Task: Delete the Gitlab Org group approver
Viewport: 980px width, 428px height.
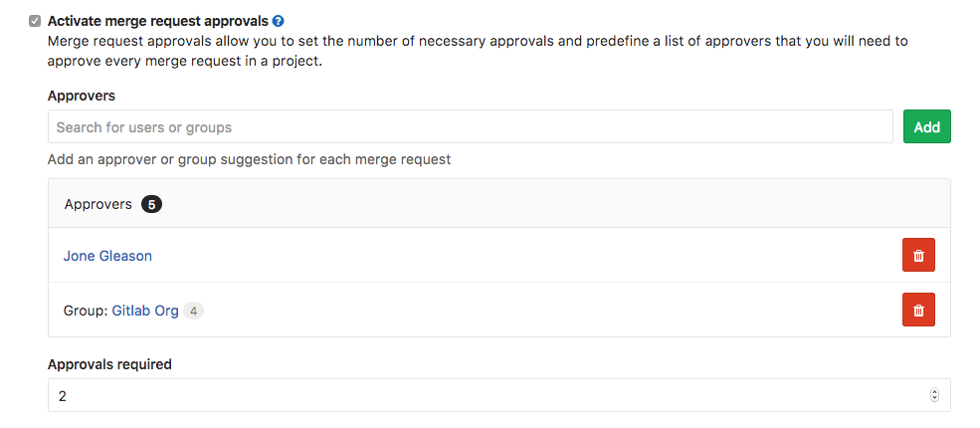Action: coord(918,311)
